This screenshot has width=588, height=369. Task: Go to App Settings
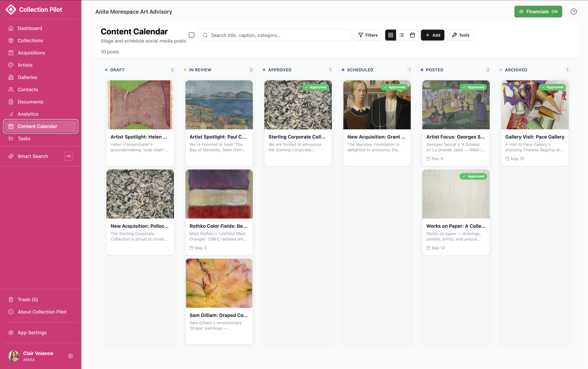(x=40, y=333)
